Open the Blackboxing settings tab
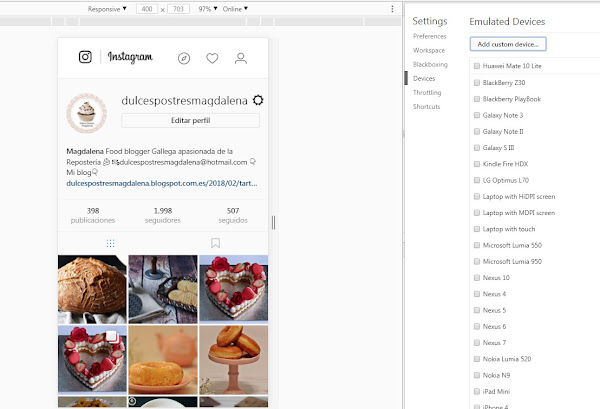600x409 pixels. point(430,64)
